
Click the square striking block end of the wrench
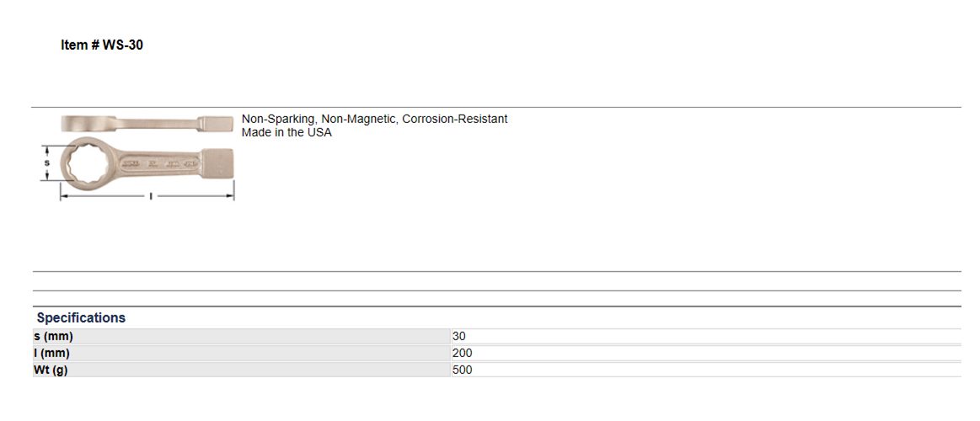point(217,163)
